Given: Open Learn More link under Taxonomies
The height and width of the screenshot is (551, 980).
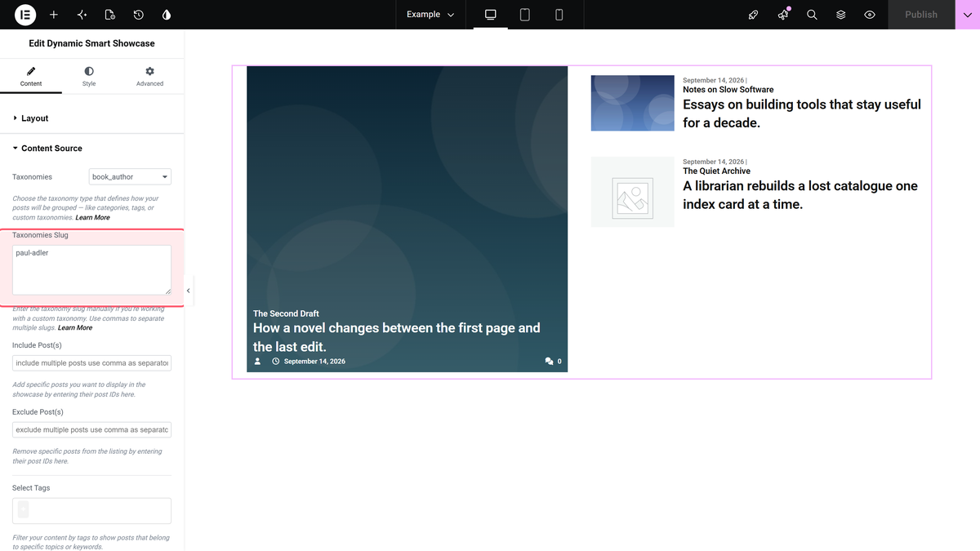Looking at the screenshot, I should (92, 217).
